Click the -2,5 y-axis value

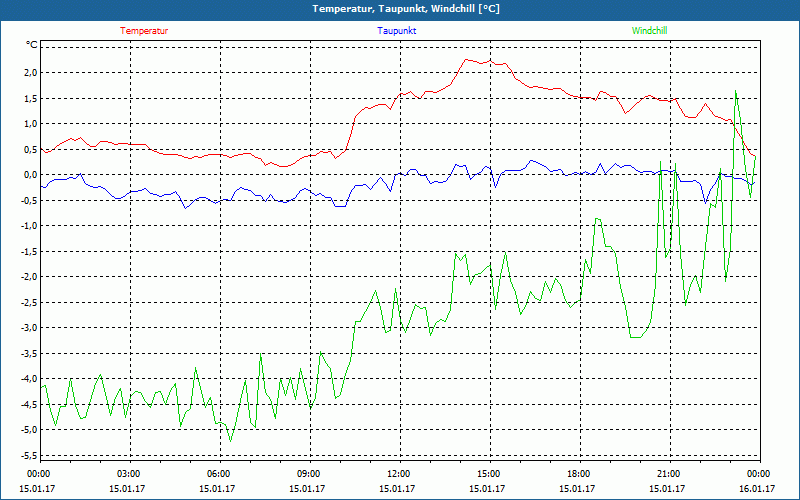[x=30, y=302]
